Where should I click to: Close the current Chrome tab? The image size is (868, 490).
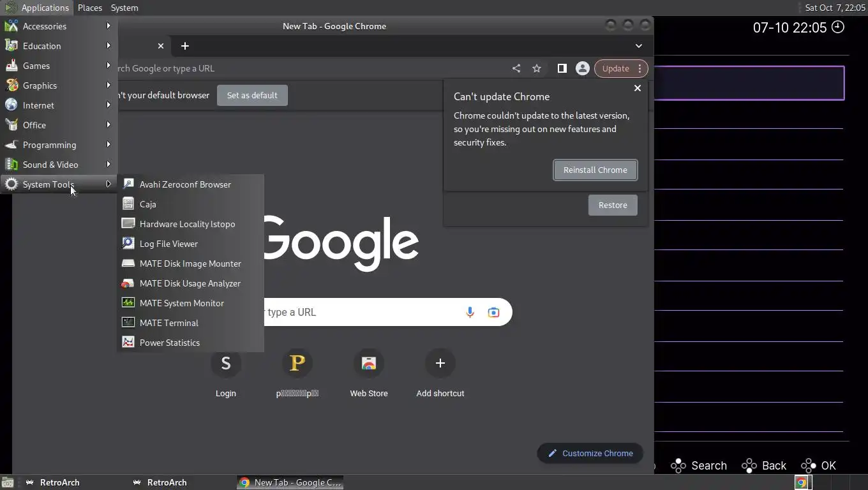pyautogui.click(x=161, y=46)
